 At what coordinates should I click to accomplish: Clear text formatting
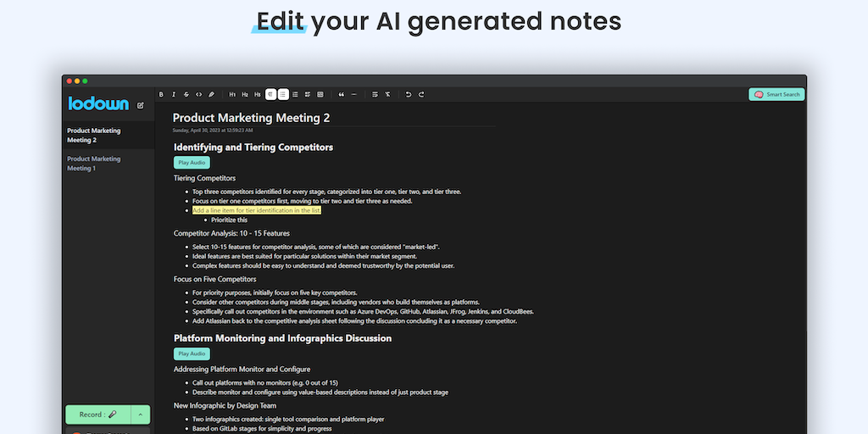pos(387,95)
